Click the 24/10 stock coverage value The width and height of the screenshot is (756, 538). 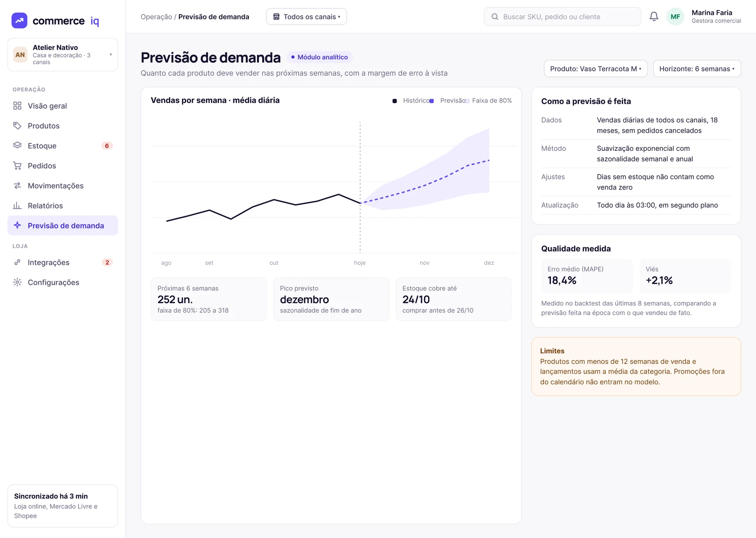pyautogui.click(x=416, y=299)
